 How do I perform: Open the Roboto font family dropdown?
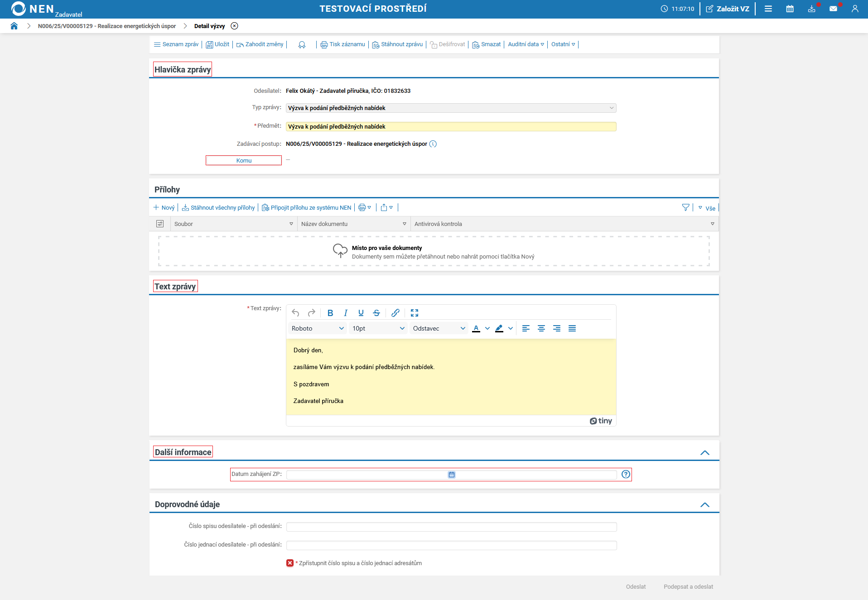317,328
